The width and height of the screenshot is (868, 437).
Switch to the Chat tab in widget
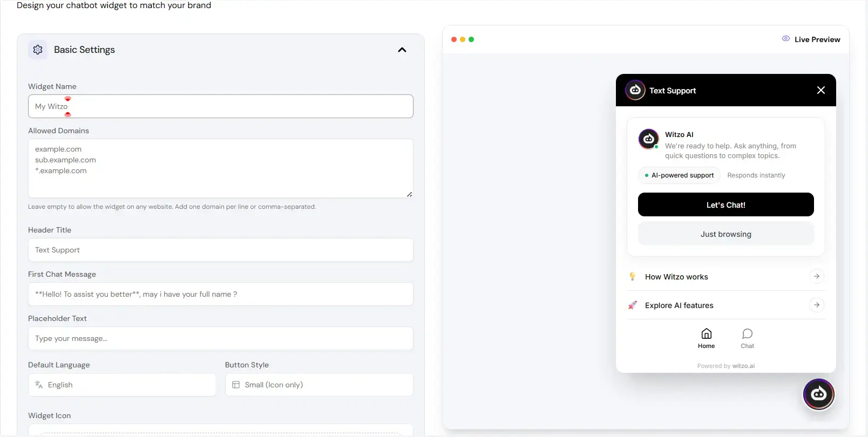(x=747, y=338)
